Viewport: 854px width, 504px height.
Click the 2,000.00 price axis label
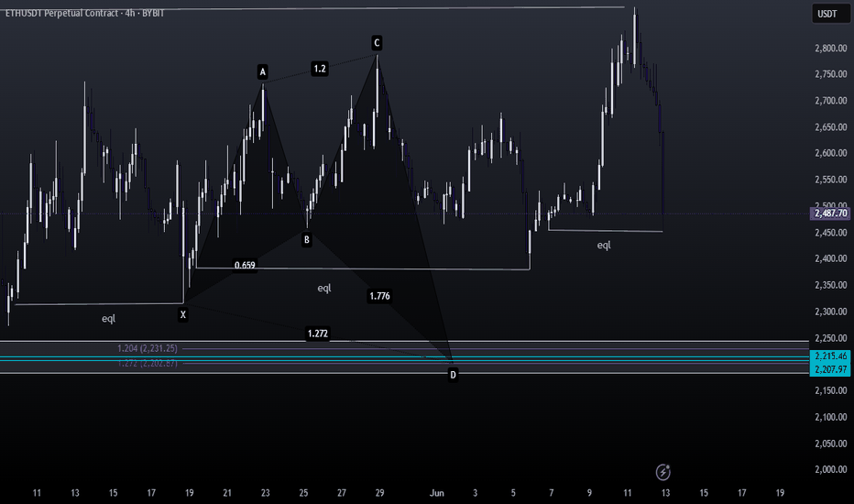830,470
